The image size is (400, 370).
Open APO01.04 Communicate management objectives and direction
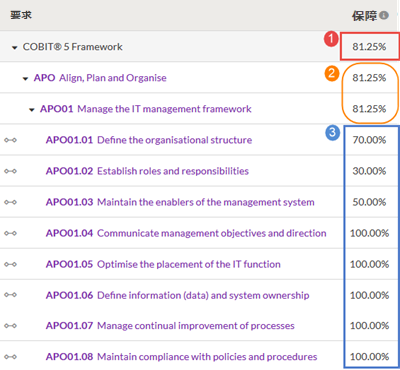coord(186,233)
